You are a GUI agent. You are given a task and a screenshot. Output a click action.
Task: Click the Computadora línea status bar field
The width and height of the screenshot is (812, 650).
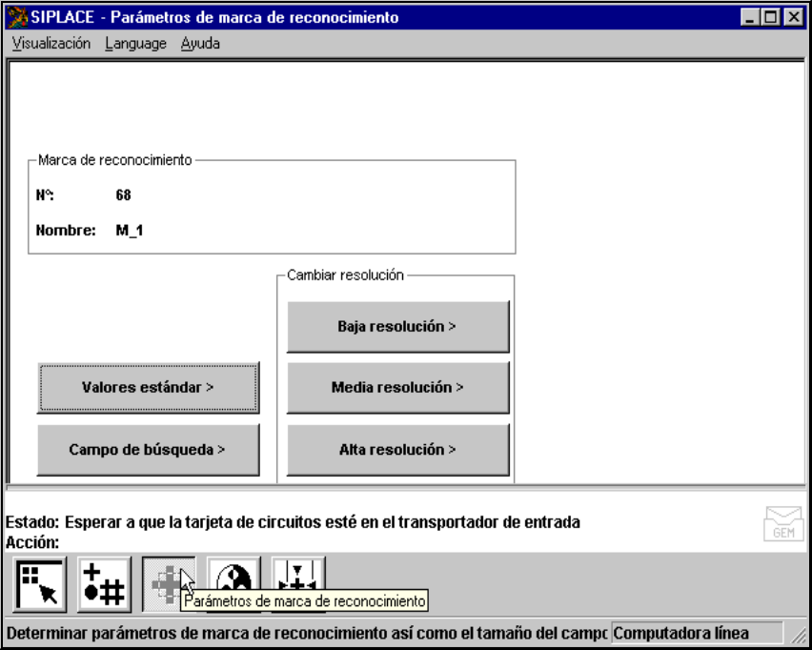[x=697, y=633]
